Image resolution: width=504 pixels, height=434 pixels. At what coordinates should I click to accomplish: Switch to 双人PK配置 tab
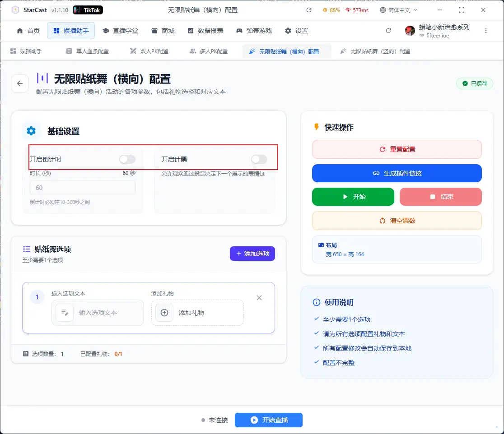click(x=149, y=51)
